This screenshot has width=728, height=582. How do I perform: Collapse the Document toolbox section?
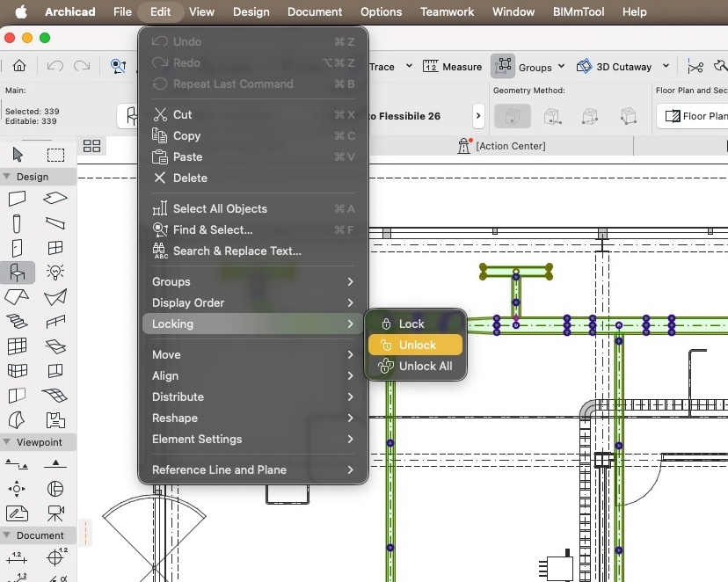(x=7, y=535)
